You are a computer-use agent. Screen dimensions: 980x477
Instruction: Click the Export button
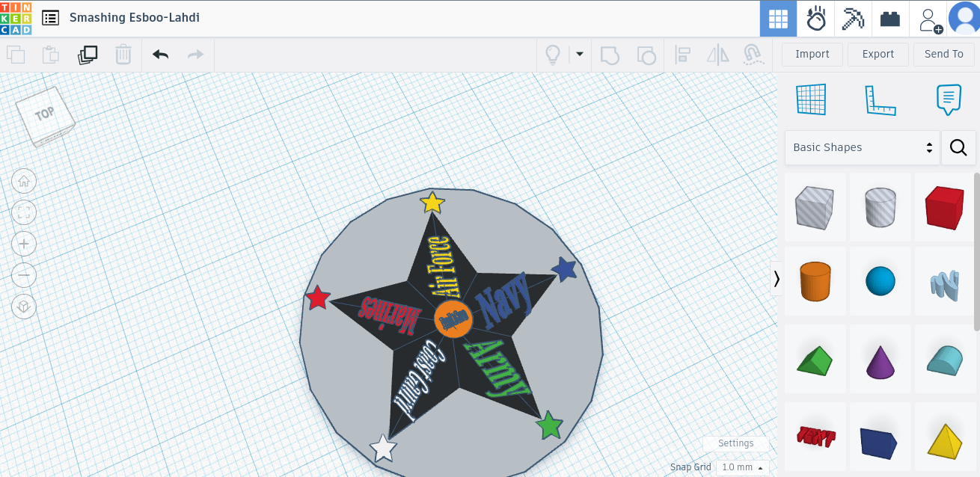878,54
